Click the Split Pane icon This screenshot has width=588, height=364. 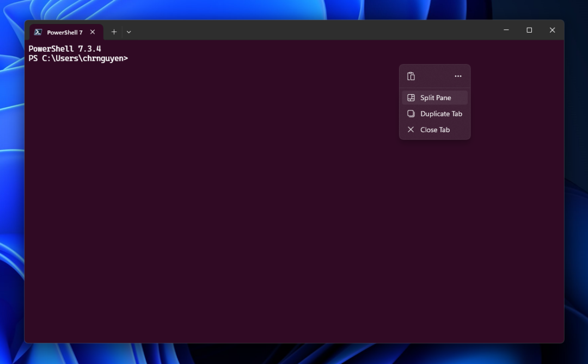pyautogui.click(x=411, y=97)
